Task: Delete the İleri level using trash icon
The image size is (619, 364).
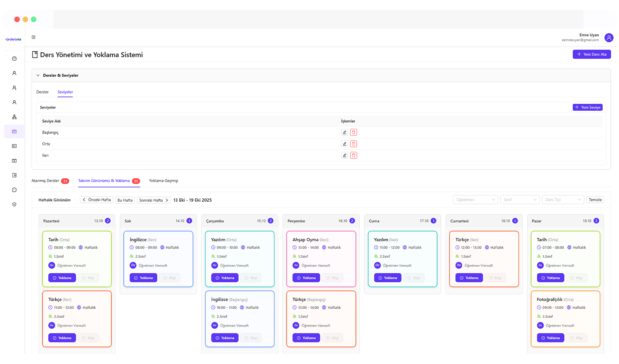Action: pos(354,155)
